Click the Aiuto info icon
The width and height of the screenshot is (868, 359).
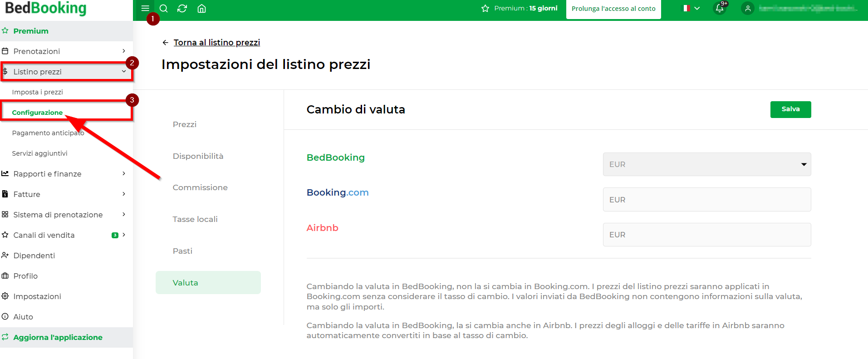pyautogui.click(x=5, y=317)
